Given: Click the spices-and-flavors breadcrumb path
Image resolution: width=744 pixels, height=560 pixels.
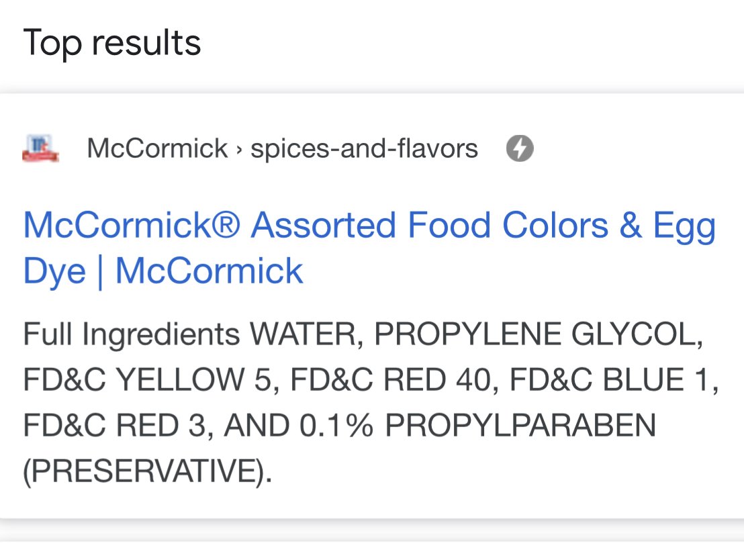Looking at the screenshot, I should pyautogui.click(x=364, y=148).
